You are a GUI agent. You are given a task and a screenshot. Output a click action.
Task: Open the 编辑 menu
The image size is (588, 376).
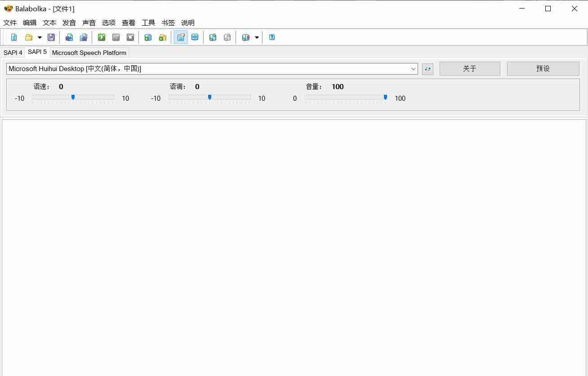30,22
